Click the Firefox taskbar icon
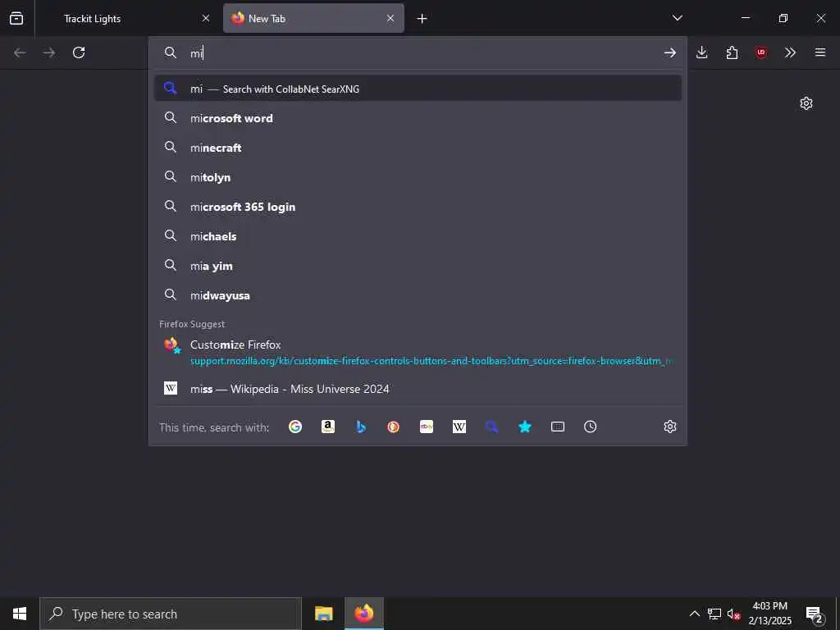Viewport: 840px width, 630px height. (363, 614)
